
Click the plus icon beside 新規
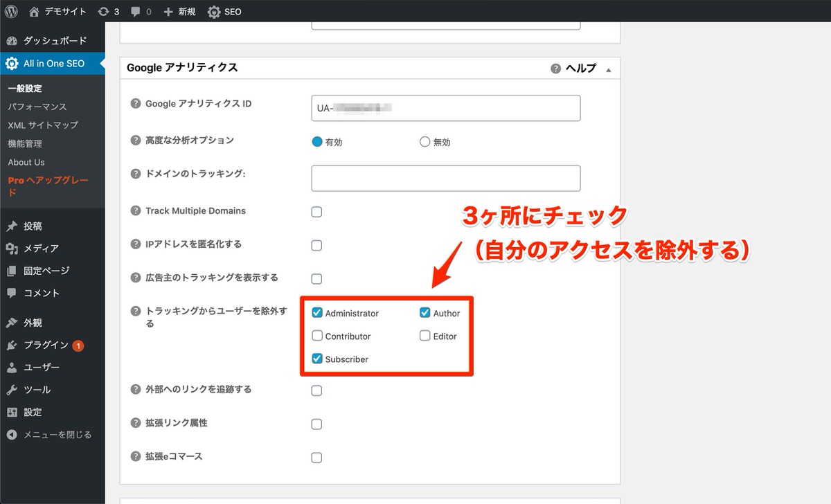tap(168, 12)
